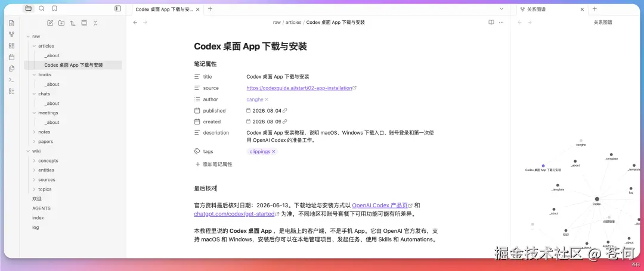Open the published date picker icon
Screen dimensions: 644x271
[x=248, y=111]
